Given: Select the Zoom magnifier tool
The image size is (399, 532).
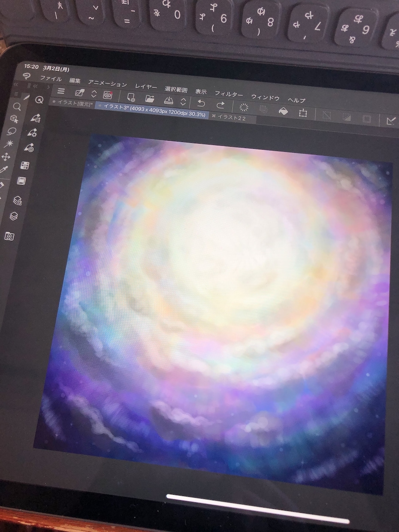Looking at the screenshot, I should coord(17,106).
